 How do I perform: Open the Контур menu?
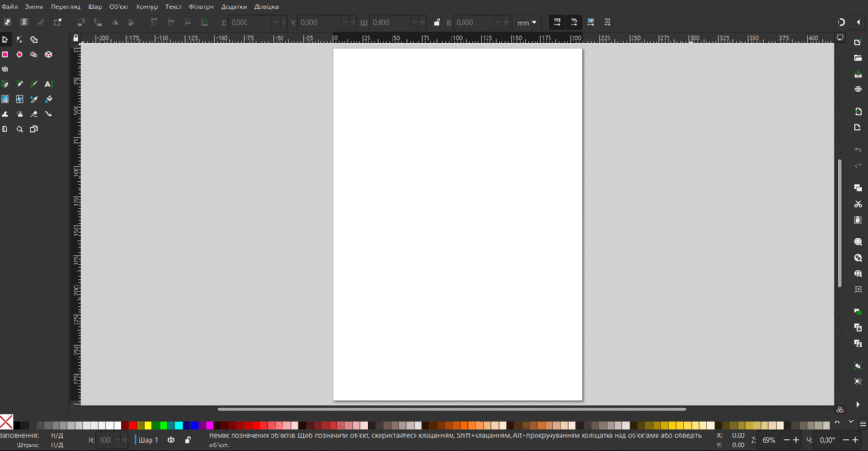[x=147, y=6]
